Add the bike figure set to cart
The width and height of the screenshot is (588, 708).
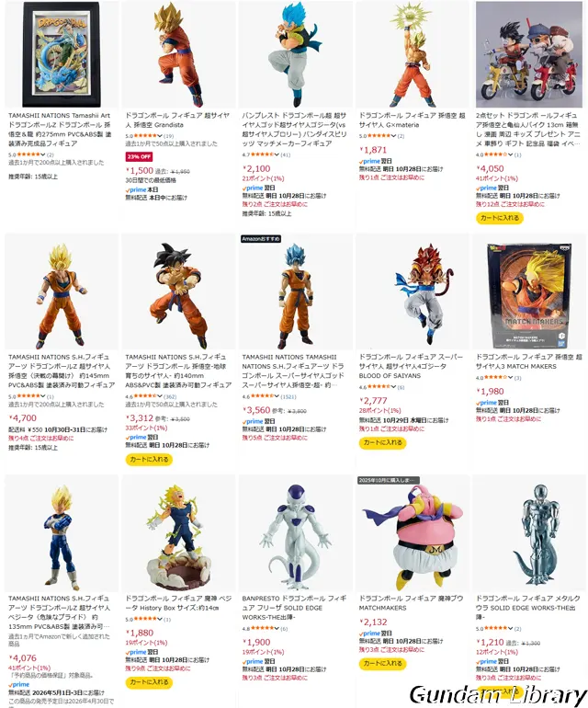pos(500,218)
